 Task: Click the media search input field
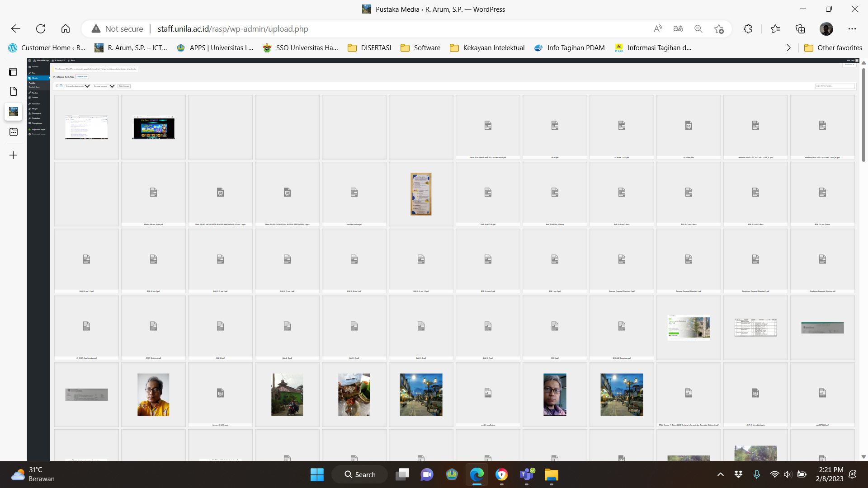pyautogui.click(x=835, y=86)
